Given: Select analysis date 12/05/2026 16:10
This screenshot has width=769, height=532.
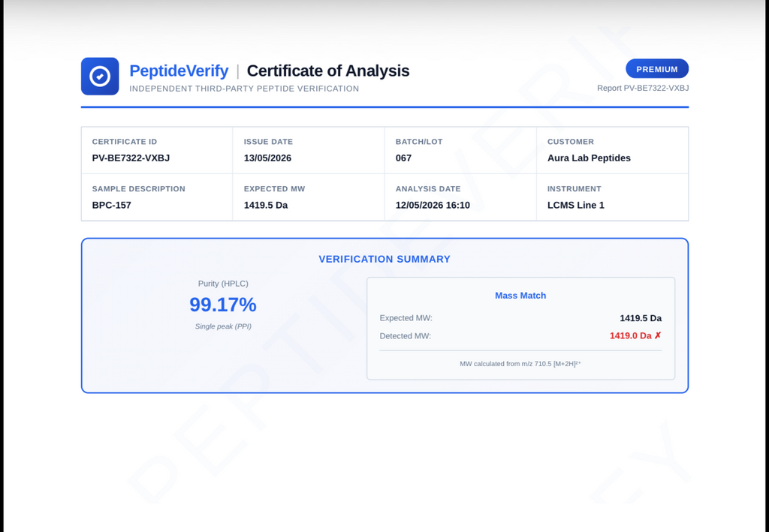Looking at the screenshot, I should [x=433, y=206].
